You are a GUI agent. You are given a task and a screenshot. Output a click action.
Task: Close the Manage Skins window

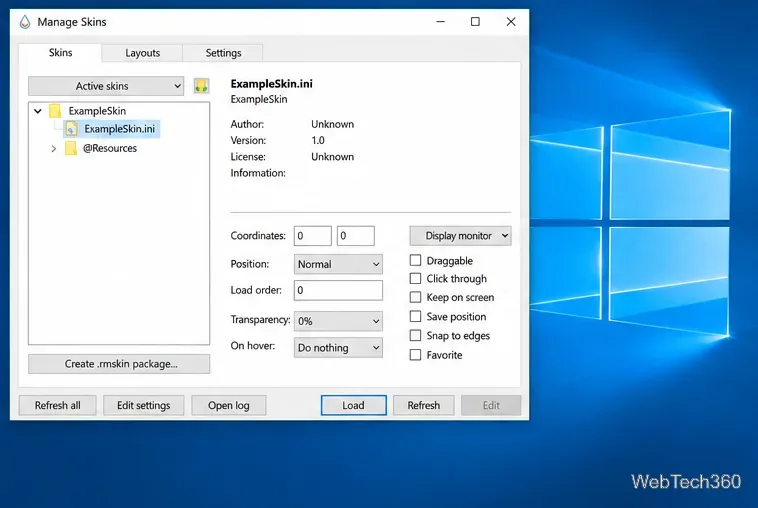pyautogui.click(x=511, y=22)
